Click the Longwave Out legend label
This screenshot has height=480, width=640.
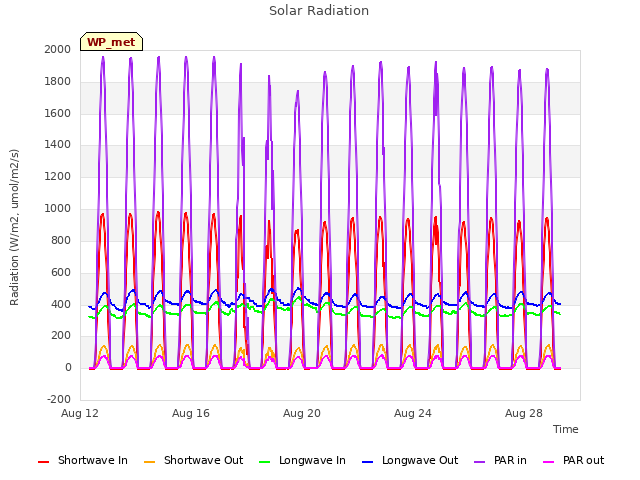420,460
